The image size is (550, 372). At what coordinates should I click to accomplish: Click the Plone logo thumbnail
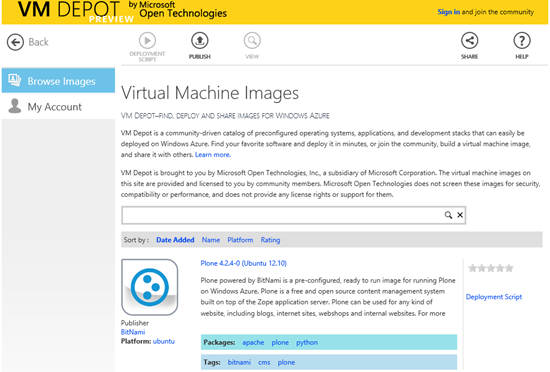click(149, 287)
